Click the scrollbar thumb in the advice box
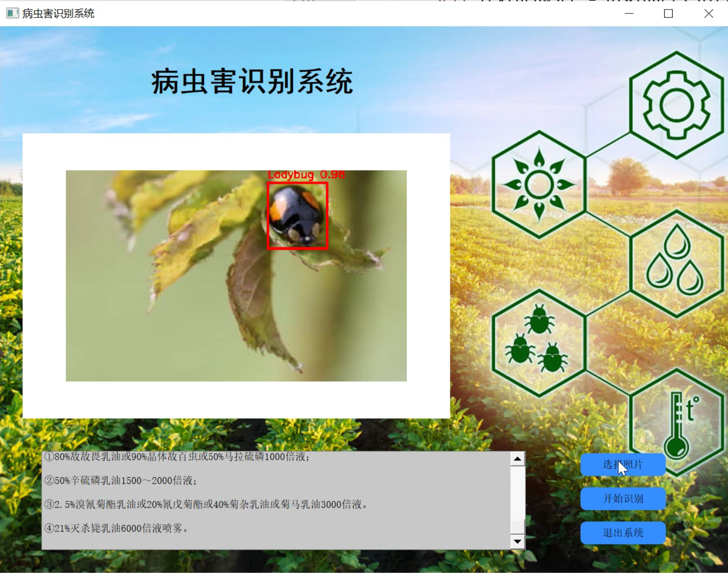The image size is (728, 573). [517, 526]
